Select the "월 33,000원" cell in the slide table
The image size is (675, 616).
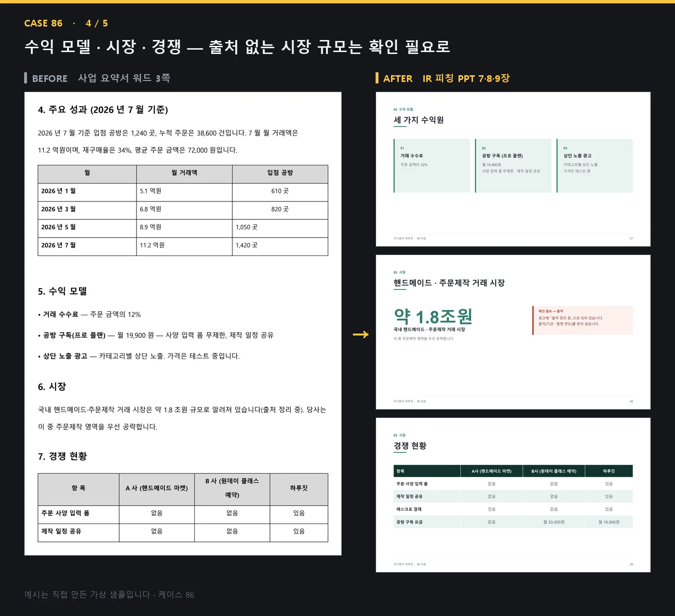(554, 522)
